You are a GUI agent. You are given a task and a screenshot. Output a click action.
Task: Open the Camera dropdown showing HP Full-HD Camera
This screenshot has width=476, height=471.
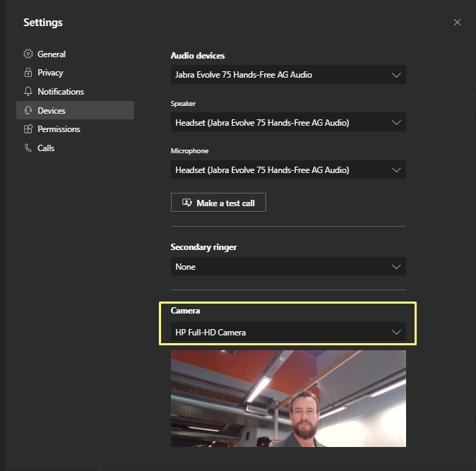pos(288,333)
